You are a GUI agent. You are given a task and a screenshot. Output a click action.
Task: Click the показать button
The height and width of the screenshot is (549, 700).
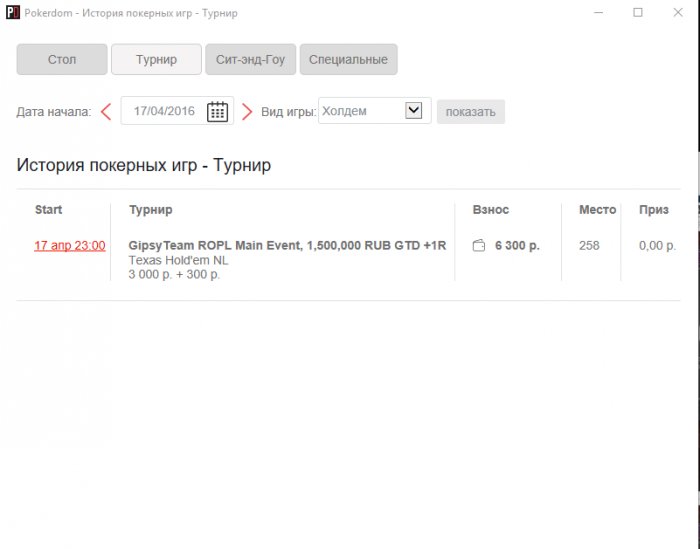[471, 112]
